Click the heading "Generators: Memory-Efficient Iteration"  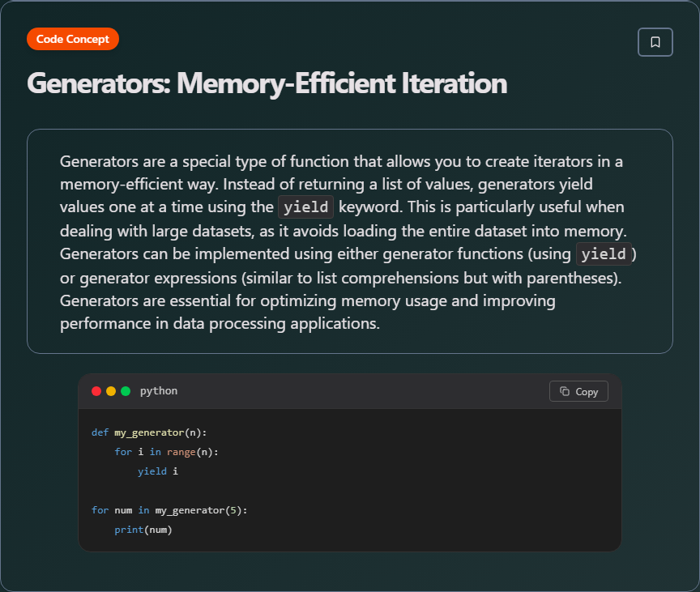point(267,83)
